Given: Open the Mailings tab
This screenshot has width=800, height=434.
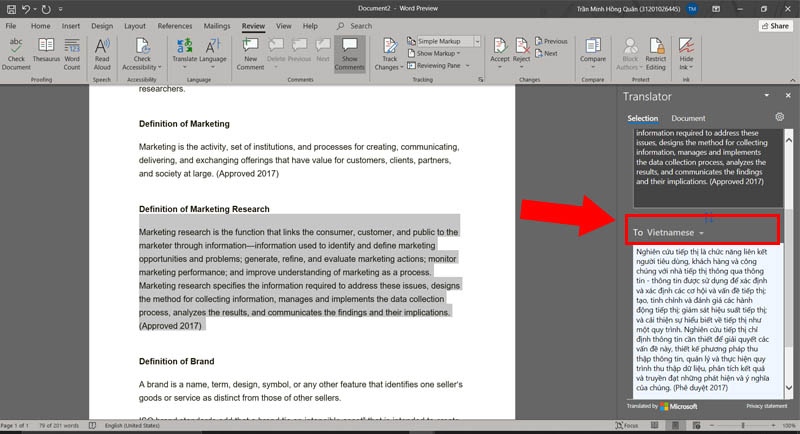Looking at the screenshot, I should tap(217, 26).
